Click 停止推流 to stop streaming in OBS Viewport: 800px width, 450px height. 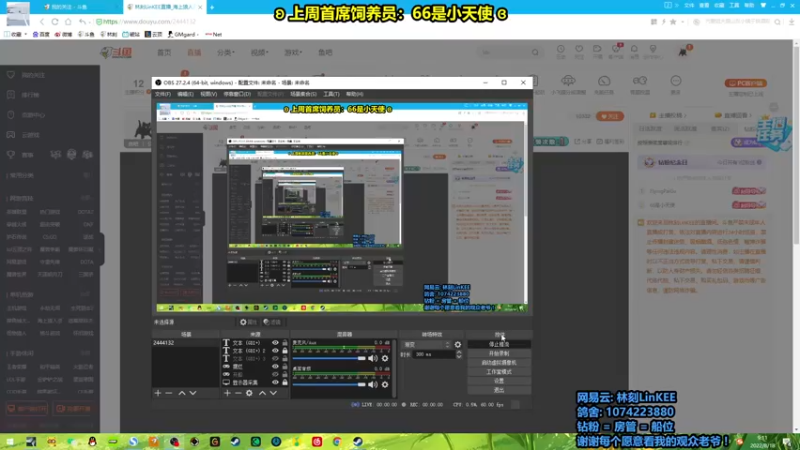click(x=499, y=344)
